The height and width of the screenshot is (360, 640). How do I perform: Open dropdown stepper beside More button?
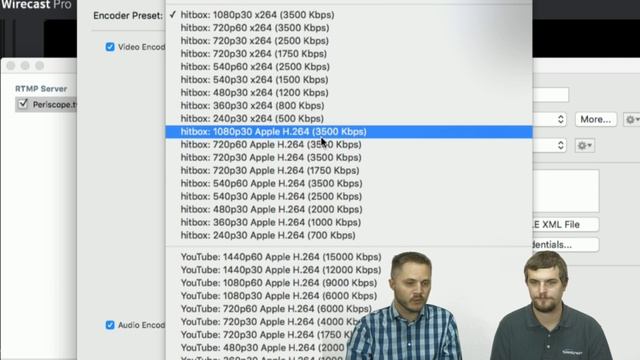(560, 119)
